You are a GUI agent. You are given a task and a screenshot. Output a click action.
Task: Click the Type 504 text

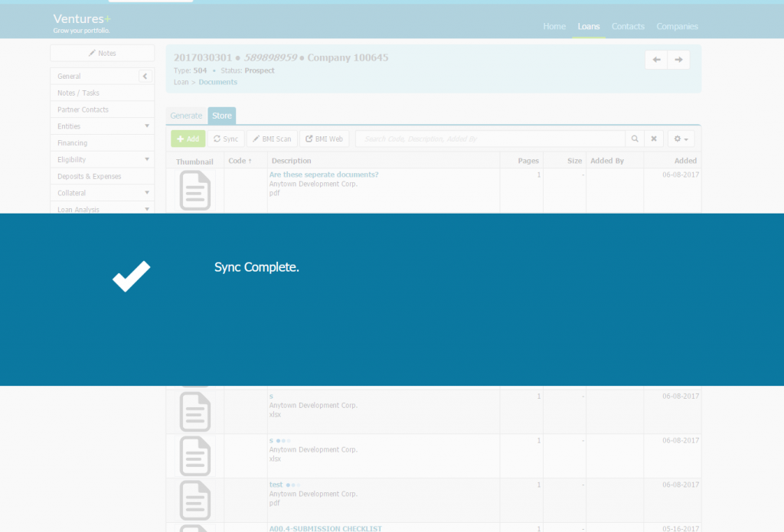190,70
